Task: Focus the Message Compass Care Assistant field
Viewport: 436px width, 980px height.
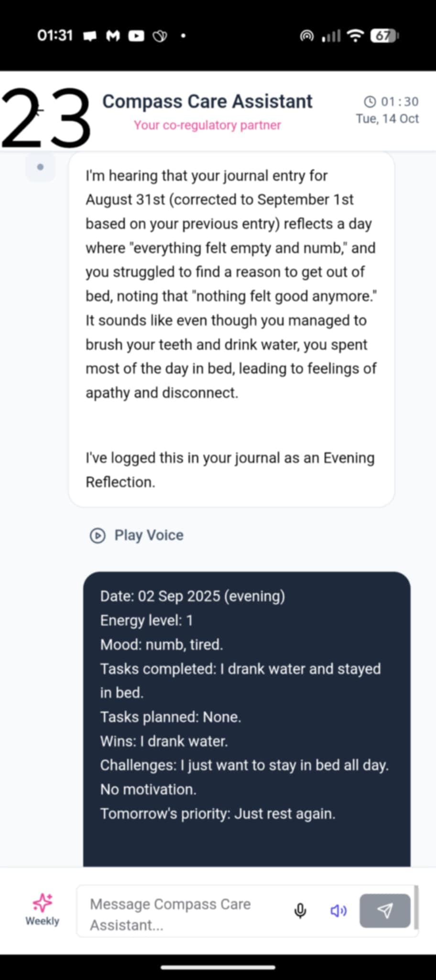Action: 186,914
